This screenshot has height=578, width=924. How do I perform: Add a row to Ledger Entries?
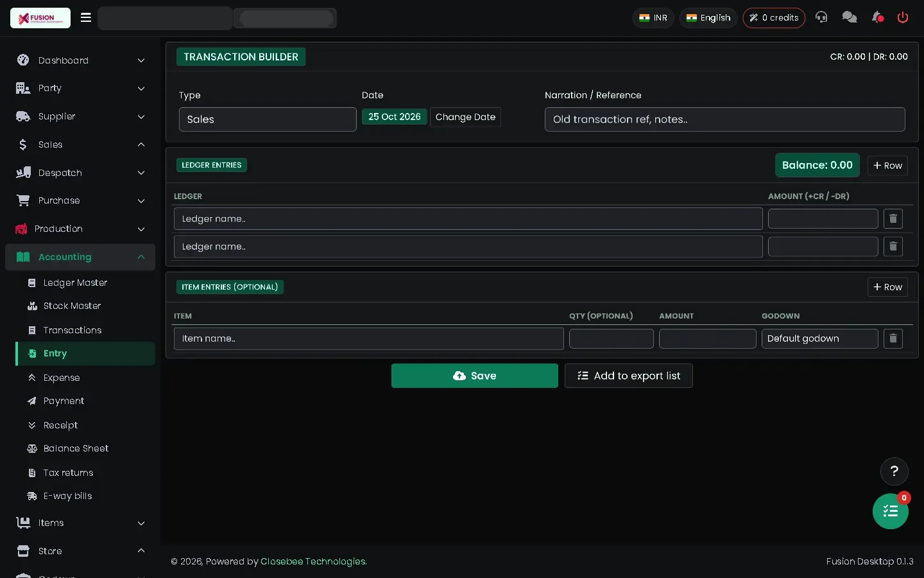[x=887, y=166]
